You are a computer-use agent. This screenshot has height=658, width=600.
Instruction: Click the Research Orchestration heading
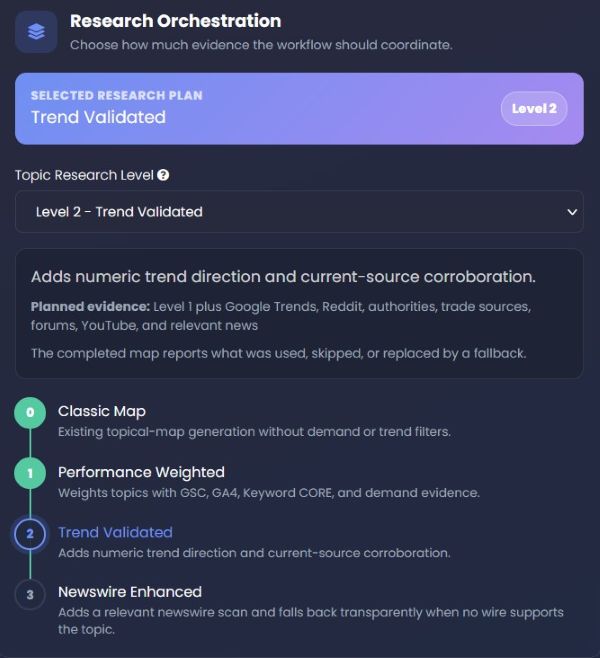(175, 21)
